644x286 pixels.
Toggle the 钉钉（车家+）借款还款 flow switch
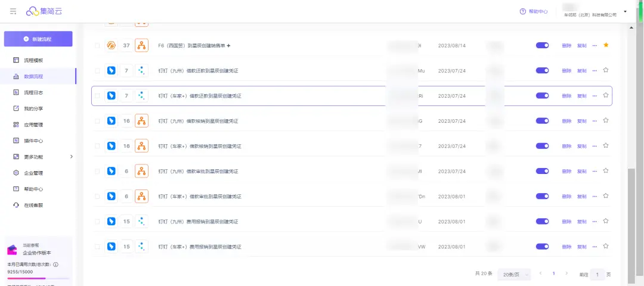coord(542,95)
